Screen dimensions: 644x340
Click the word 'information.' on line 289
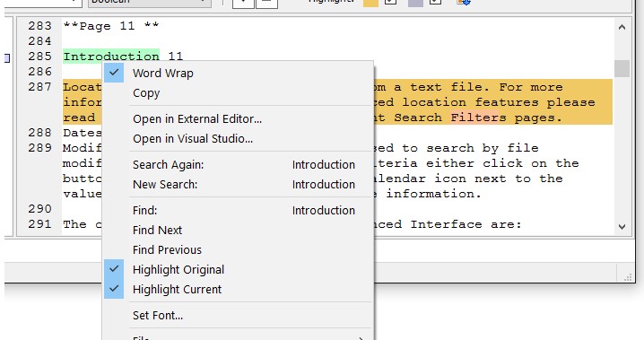[433, 194]
